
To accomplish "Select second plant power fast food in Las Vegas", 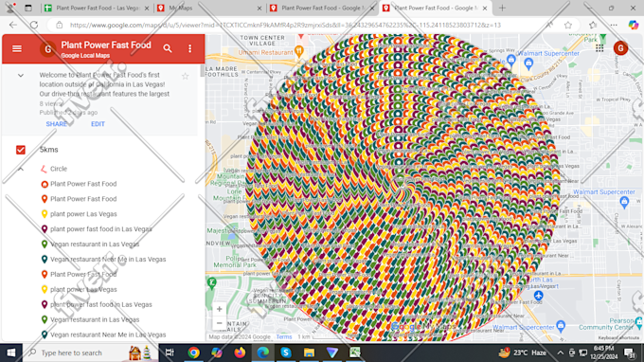I will point(100,304).
